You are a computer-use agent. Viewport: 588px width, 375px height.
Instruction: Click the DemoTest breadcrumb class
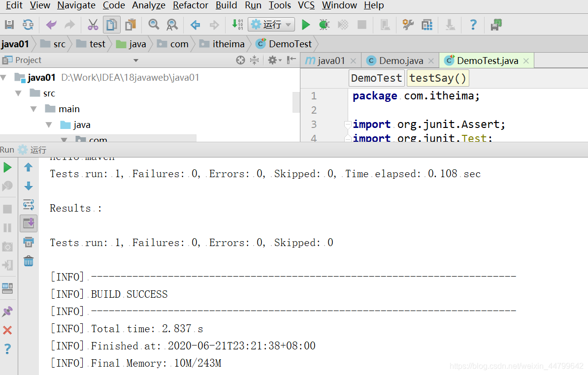[x=284, y=44]
